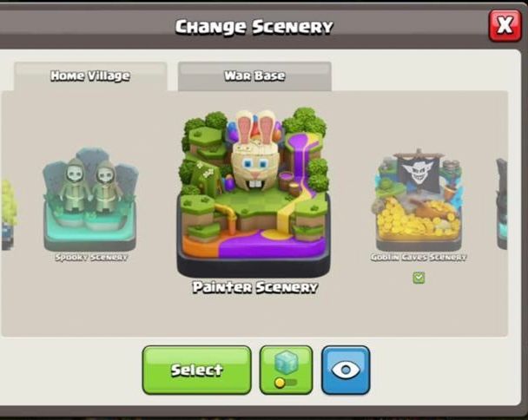Screen dimensions: 528x420
Task: Toggle the yellow switch under the cube
Action: point(285,383)
